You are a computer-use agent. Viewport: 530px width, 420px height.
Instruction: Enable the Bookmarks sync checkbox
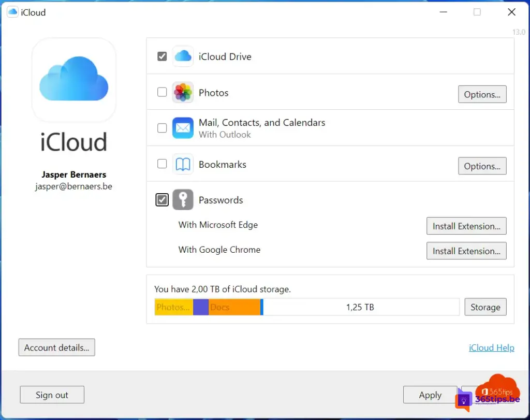[162, 164]
